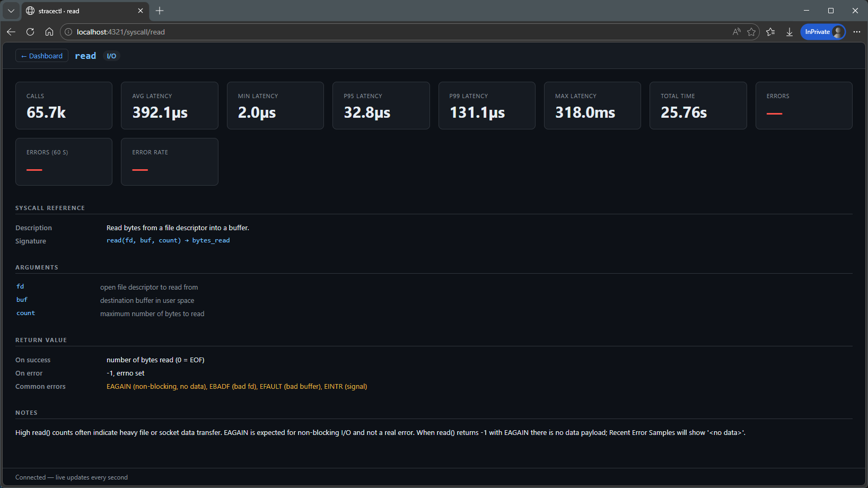Open the InPrivate profile menu
Screen dimensions: 868x488
[822, 32]
